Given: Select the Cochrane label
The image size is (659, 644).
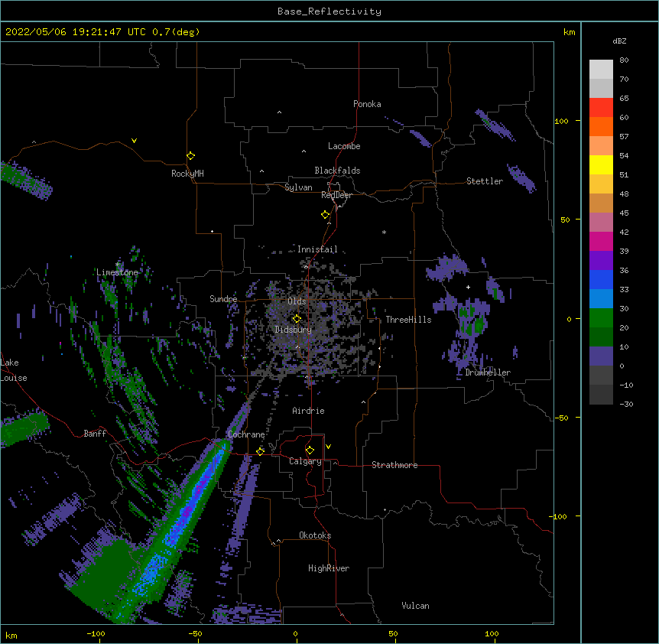Looking at the screenshot, I should click(246, 434).
